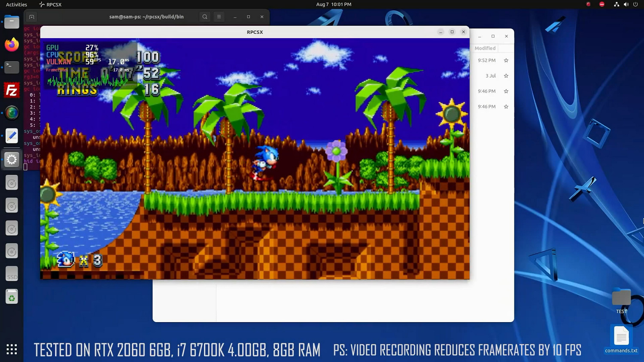Open the text editor dock icon

[x=12, y=136]
